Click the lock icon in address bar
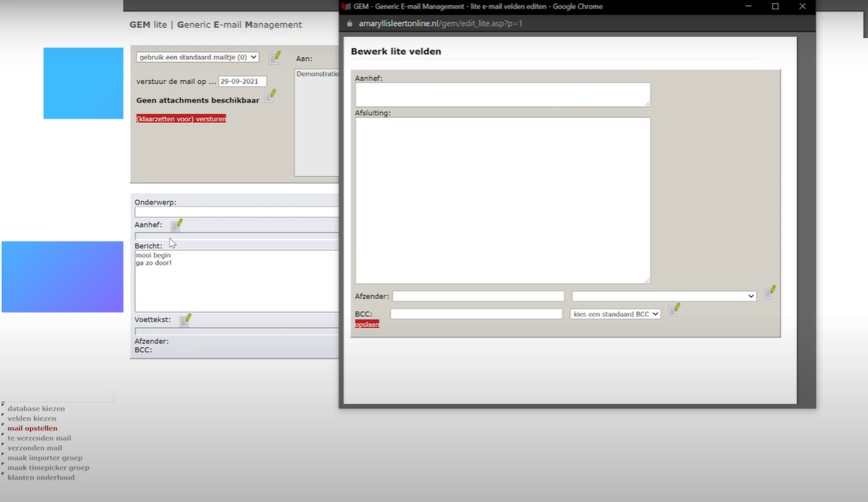The height and width of the screenshot is (502, 868). pyautogui.click(x=350, y=23)
